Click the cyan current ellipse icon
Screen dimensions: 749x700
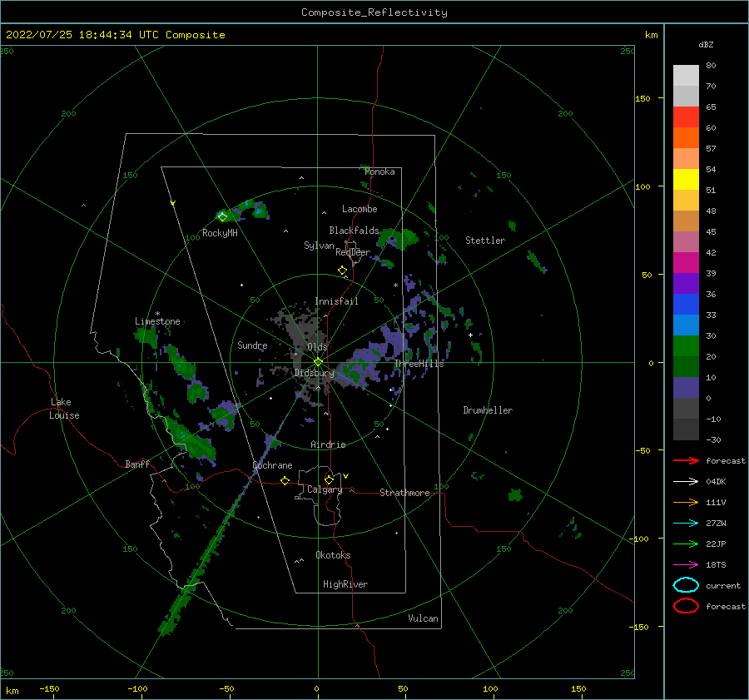coord(686,585)
